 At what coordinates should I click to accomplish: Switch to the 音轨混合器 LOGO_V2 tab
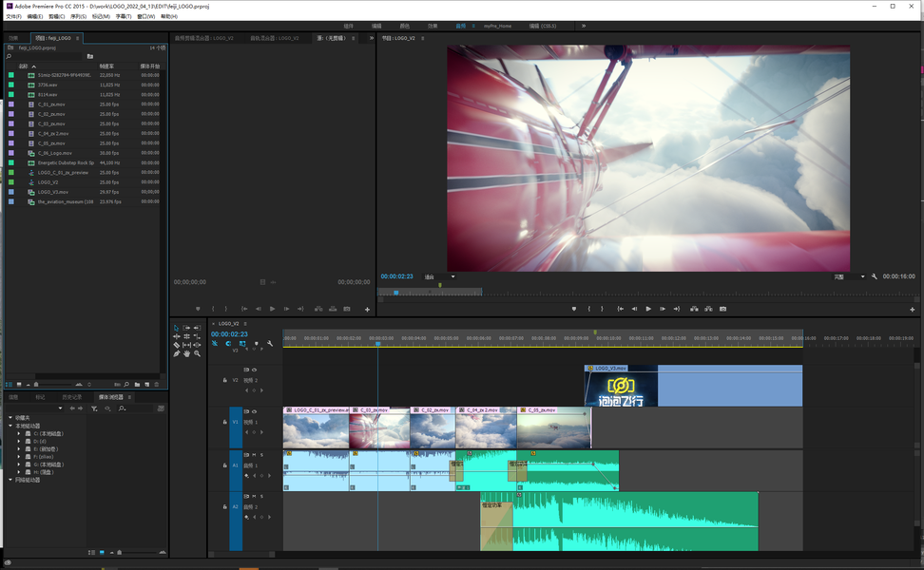[274, 38]
